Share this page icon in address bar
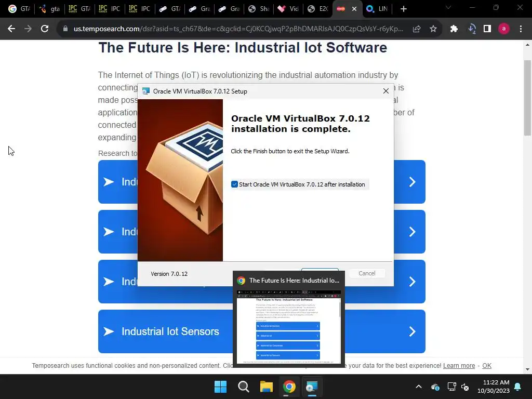The image size is (532, 399). coord(417,29)
